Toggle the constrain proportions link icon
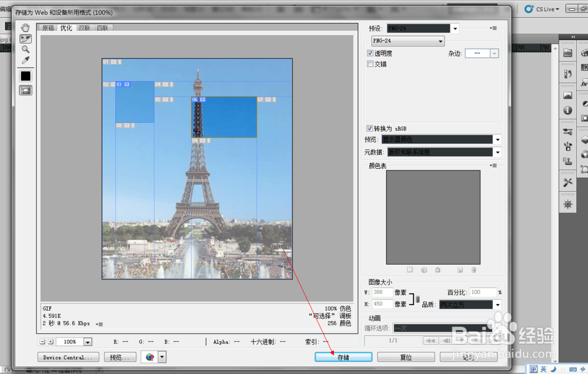Screen dimensions: 588x374 tap(417, 299)
